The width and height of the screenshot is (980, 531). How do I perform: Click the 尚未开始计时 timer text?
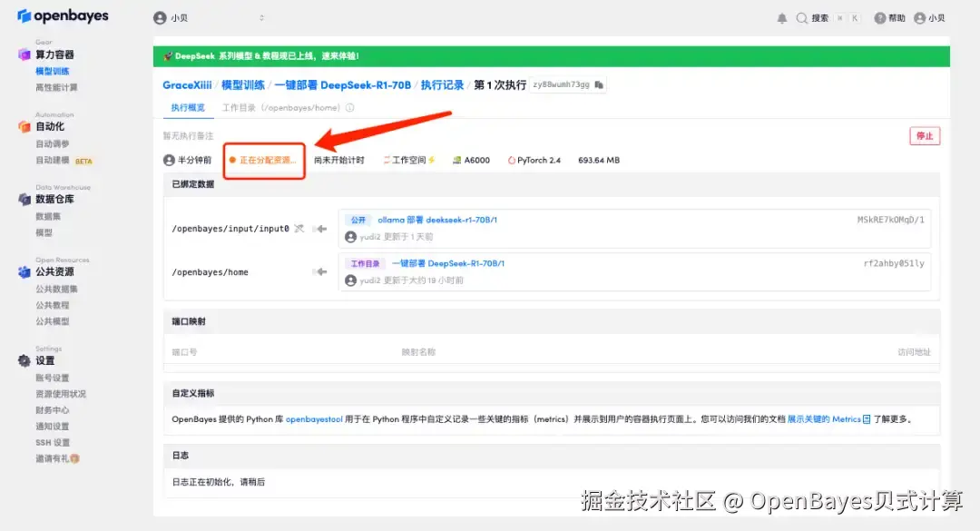(338, 160)
